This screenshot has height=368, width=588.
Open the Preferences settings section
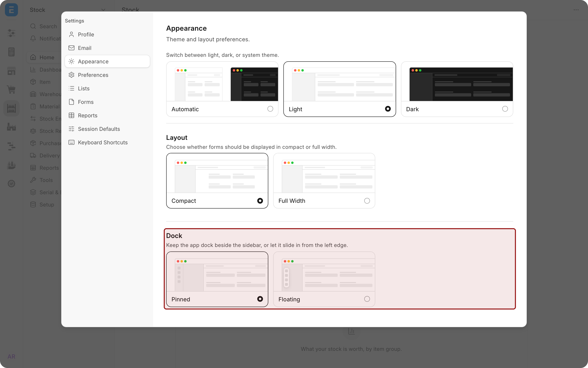click(107, 75)
